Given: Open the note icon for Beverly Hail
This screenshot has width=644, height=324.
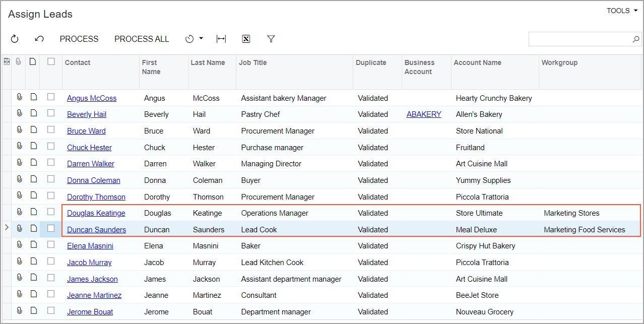Looking at the screenshot, I should coord(33,113).
